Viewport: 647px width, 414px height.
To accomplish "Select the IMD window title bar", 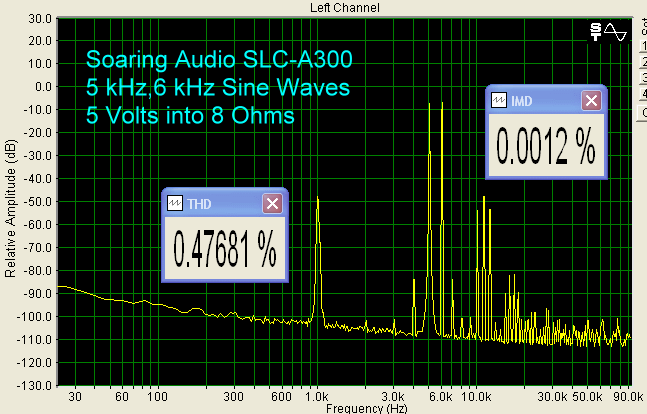I will pos(545,100).
